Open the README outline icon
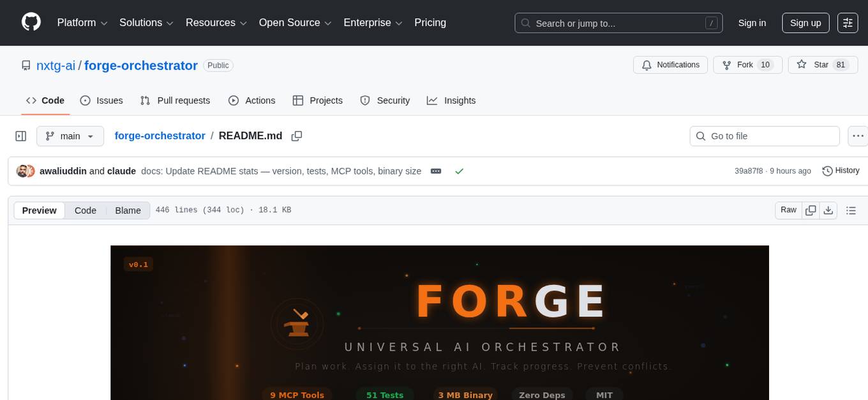 coord(851,210)
